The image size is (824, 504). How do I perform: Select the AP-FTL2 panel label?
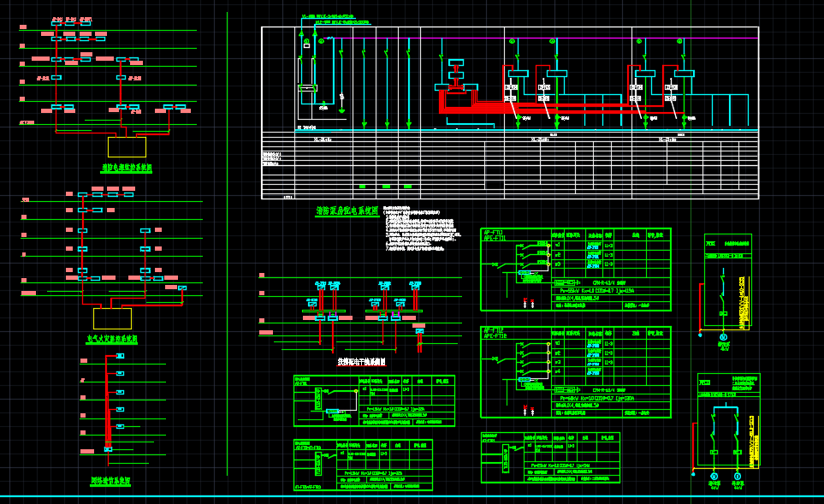pos(495,333)
